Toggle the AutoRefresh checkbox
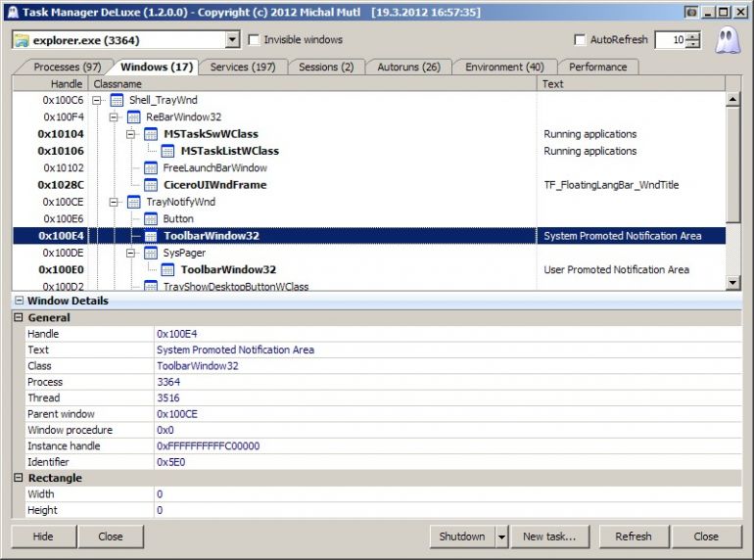 581,40
